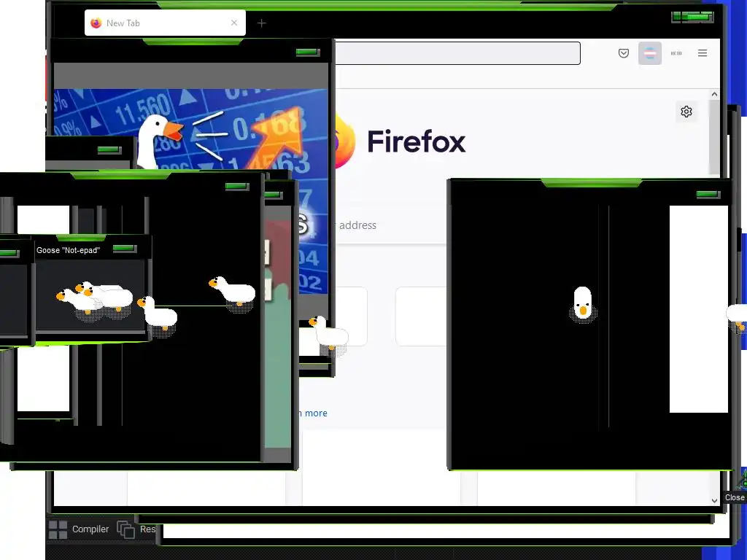The image size is (747, 560).
Task: Select the "Res" label in bottom bar
Action: (x=147, y=529)
